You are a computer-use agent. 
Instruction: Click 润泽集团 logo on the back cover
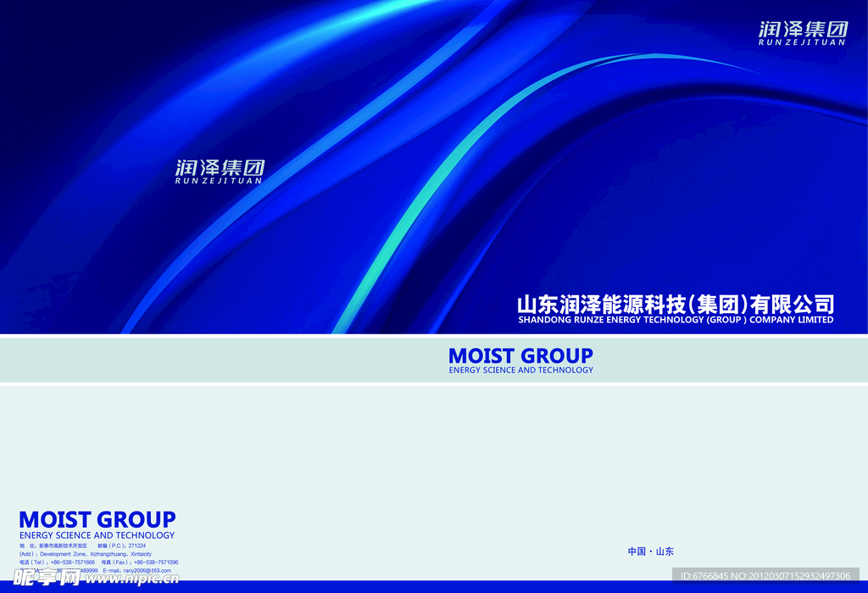click(x=220, y=167)
